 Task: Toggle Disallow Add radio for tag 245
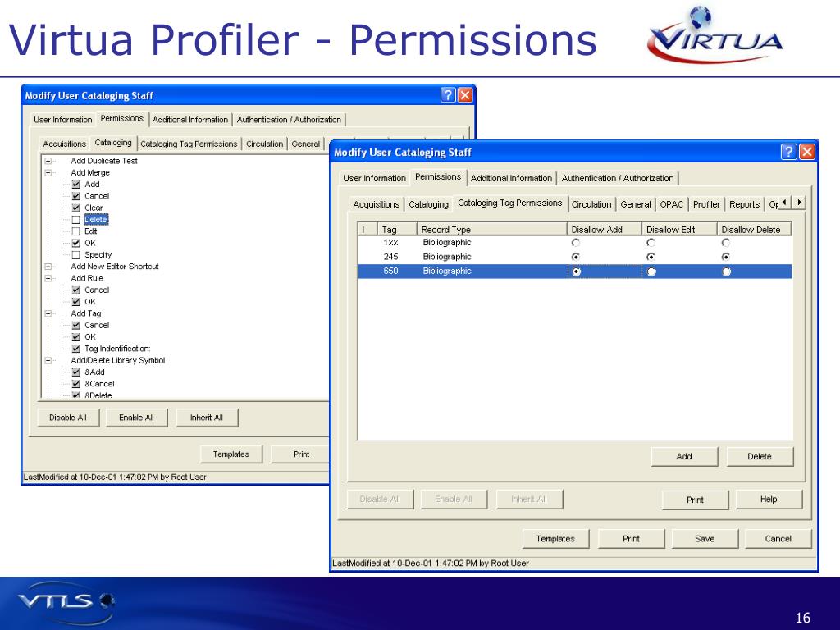click(x=576, y=257)
